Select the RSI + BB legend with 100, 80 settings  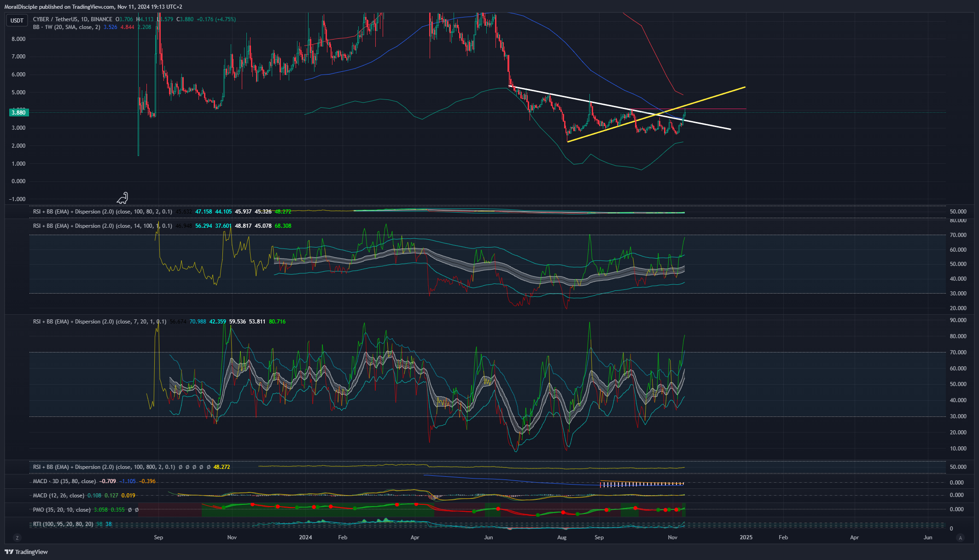[103, 212]
